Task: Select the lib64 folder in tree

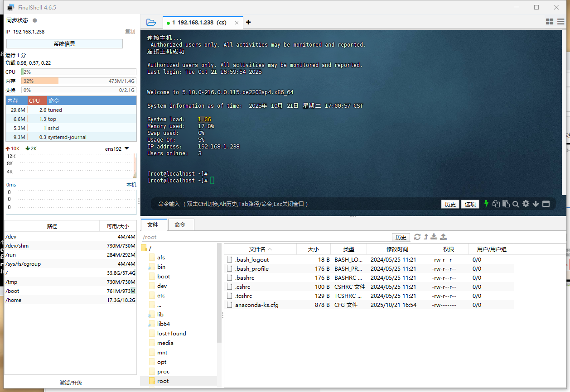Action: (x=163, y=324)
